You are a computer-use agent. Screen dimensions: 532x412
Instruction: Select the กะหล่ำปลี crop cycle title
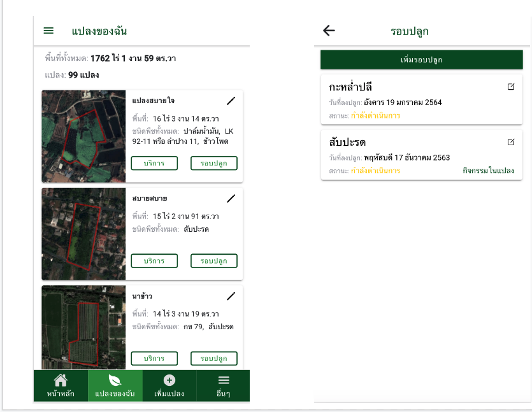(350, 87)
